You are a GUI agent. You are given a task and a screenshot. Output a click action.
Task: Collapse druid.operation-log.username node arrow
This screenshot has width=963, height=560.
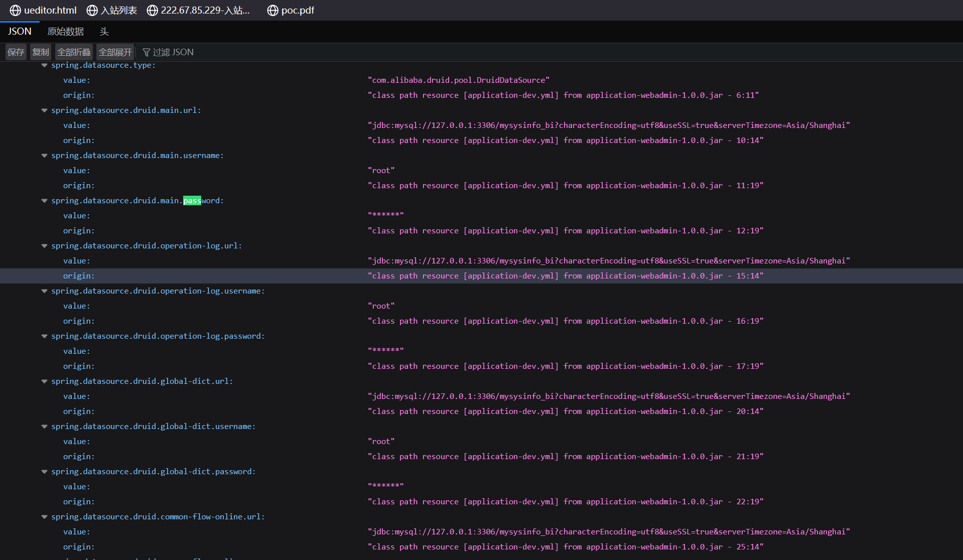(45, 291)
